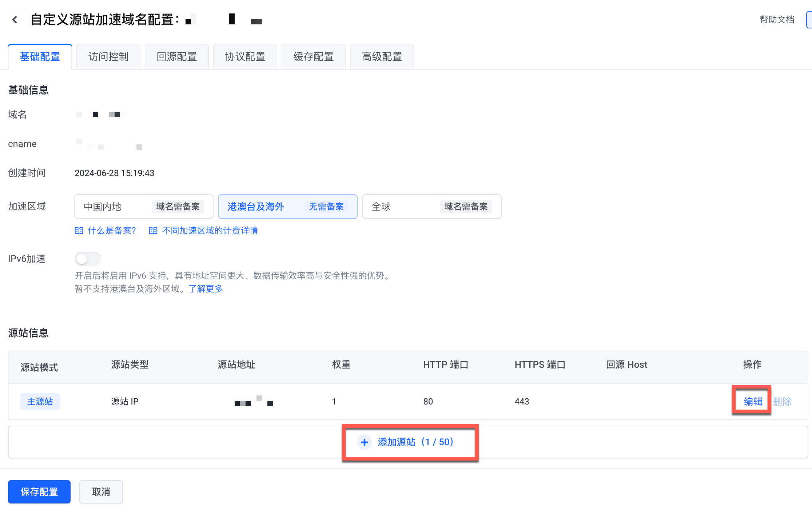Screen dimensions: 812x510
Task: Click 删除 for the 主源站 row
Action: (782, 402)
